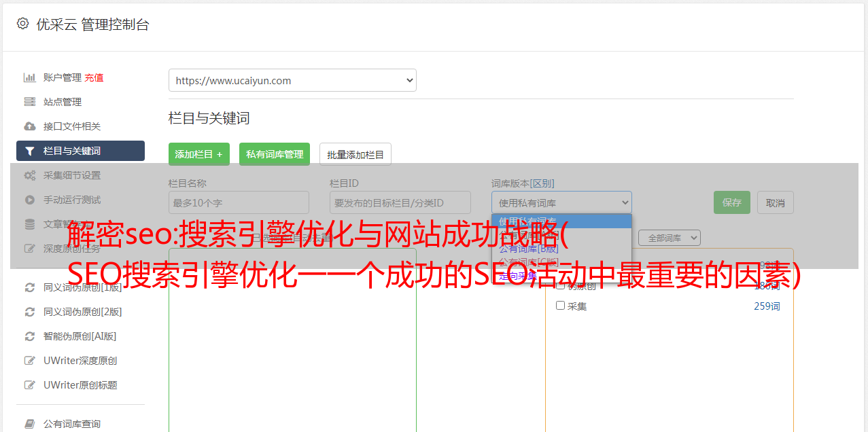
Task: Click into the 栏目名称 input field
Action: pyautogui.click(x=239, y=202)
